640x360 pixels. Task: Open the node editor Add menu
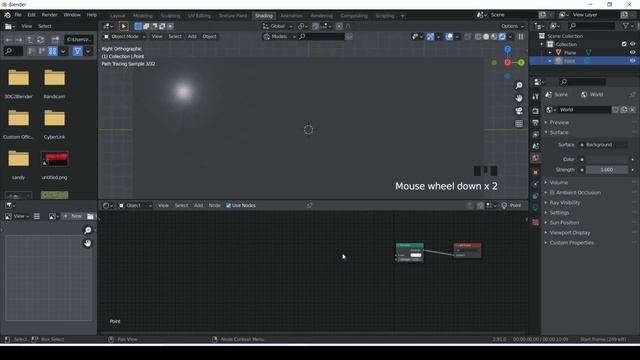click(x=198, y=205)
